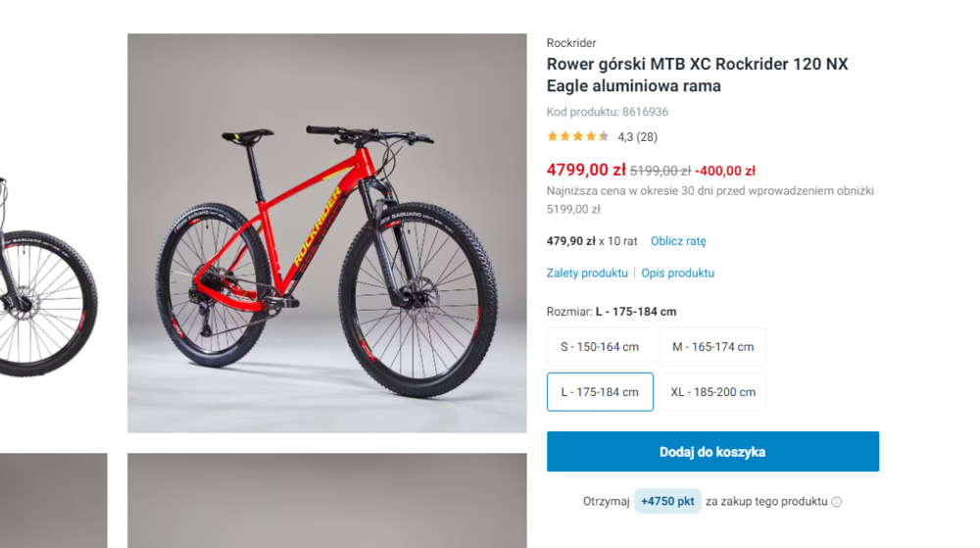Screen dimensions: 980x548
Task: Go to Opis produktu section
Action: point(678,274)
